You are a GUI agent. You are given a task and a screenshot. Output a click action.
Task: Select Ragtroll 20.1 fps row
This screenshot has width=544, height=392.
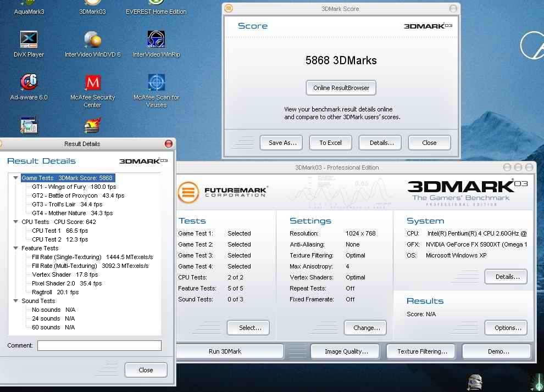(55, 292)
